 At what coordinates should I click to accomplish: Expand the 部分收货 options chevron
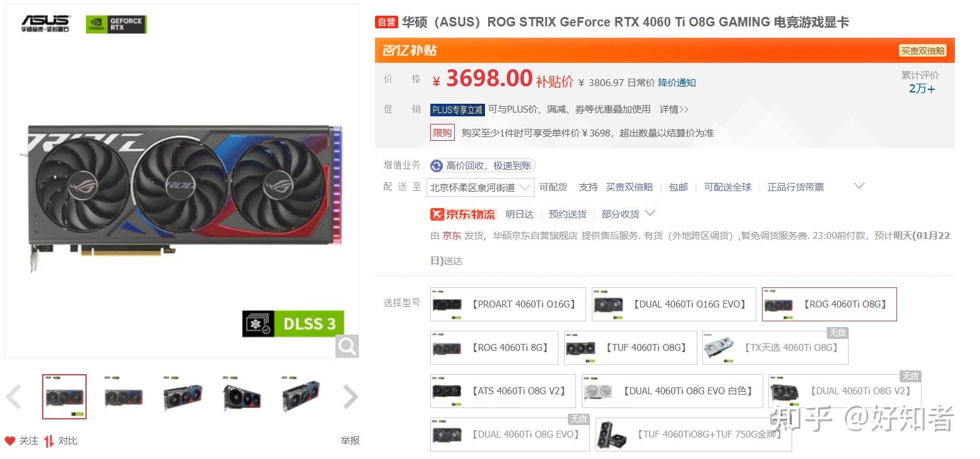point(650,213)
